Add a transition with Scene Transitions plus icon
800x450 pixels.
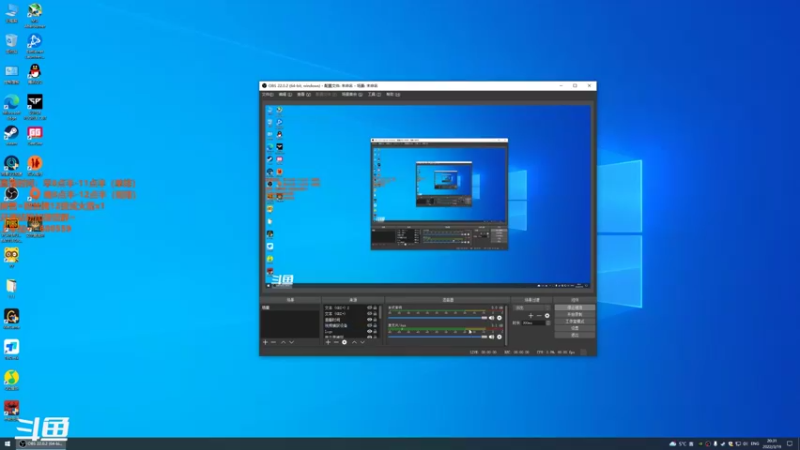(531, 316)
